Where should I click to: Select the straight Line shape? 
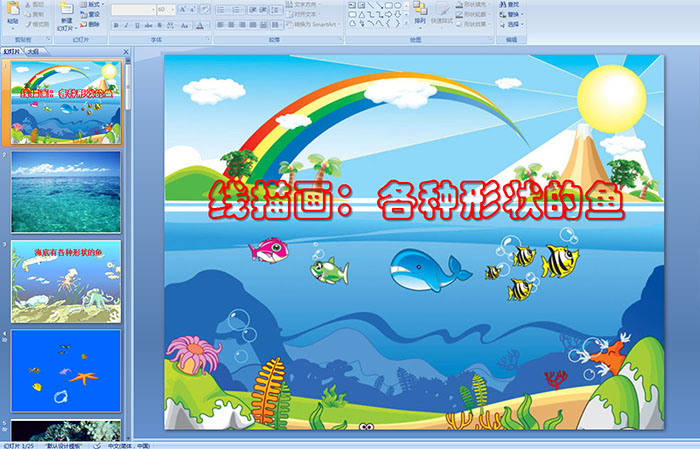point(370,5)
